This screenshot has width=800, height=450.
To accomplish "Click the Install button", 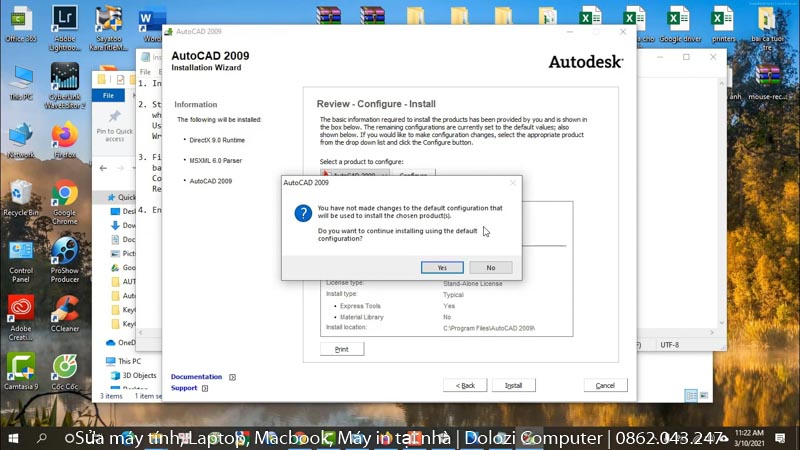I will click(x=513, y=385).
